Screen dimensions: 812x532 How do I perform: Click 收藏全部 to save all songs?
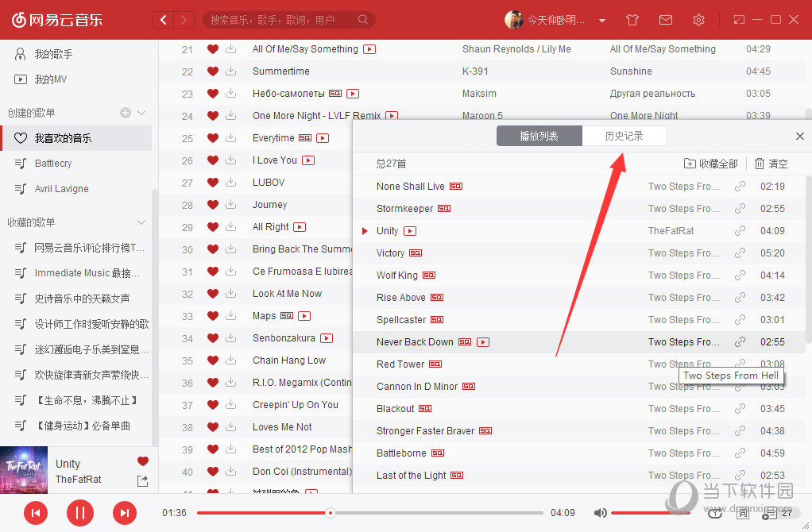click(x=711, y=164)
